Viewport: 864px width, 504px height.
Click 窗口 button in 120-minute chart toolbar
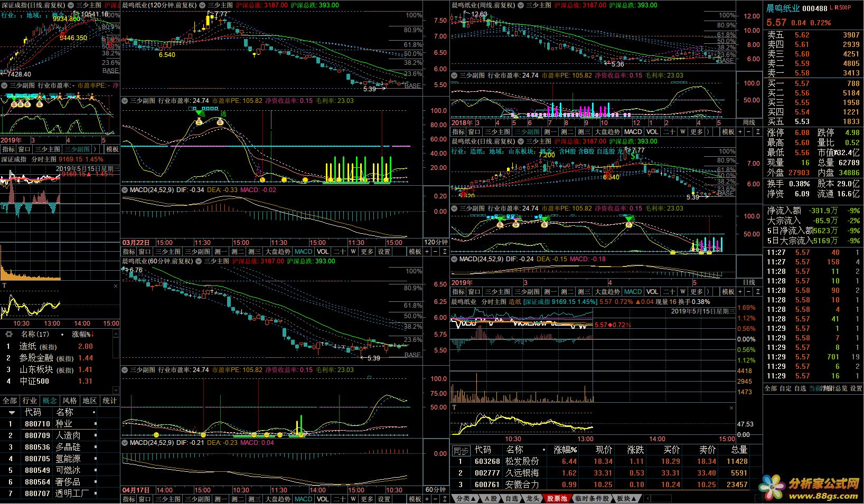145,252
